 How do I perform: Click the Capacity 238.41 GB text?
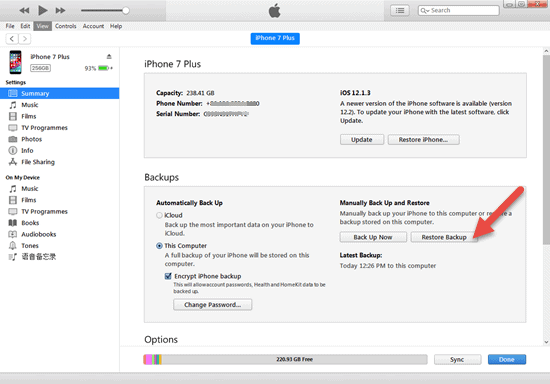pyautogui.click(x=185, y=93)
